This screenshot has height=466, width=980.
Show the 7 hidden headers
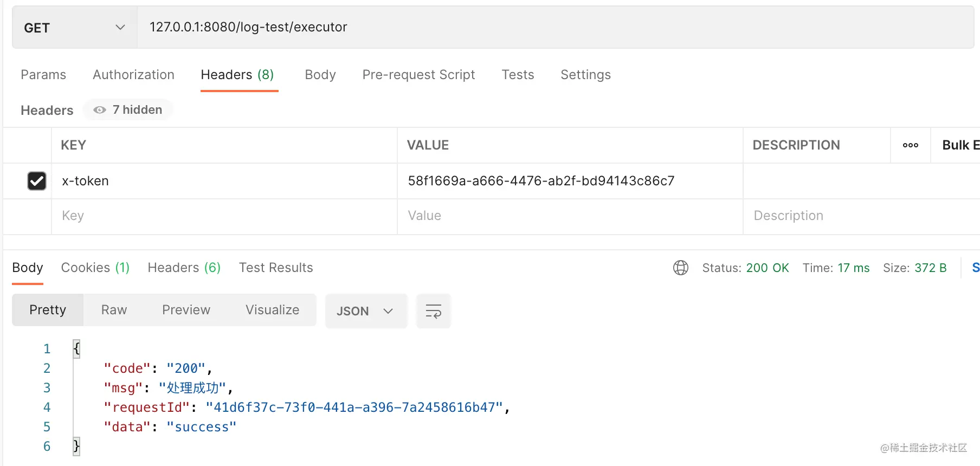128,110
